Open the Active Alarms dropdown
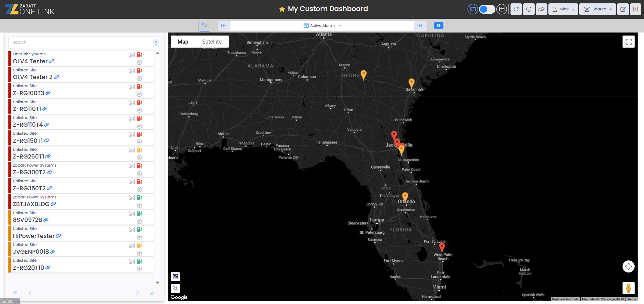 [322, 25]
